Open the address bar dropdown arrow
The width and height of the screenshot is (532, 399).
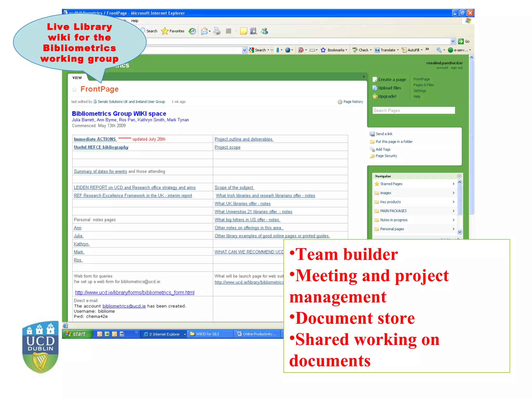click(453, 41)
